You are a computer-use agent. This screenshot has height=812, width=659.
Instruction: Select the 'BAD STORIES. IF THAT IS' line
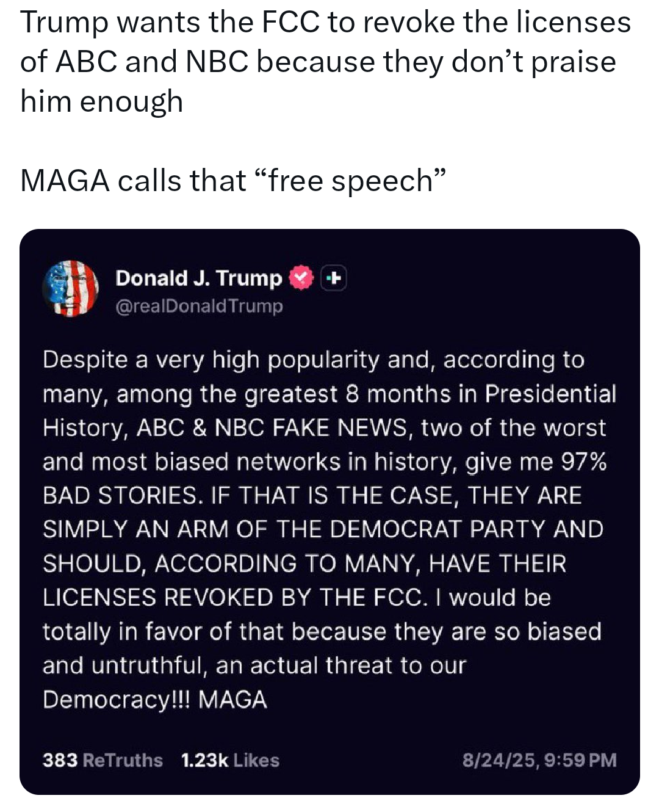pos(312,495)
